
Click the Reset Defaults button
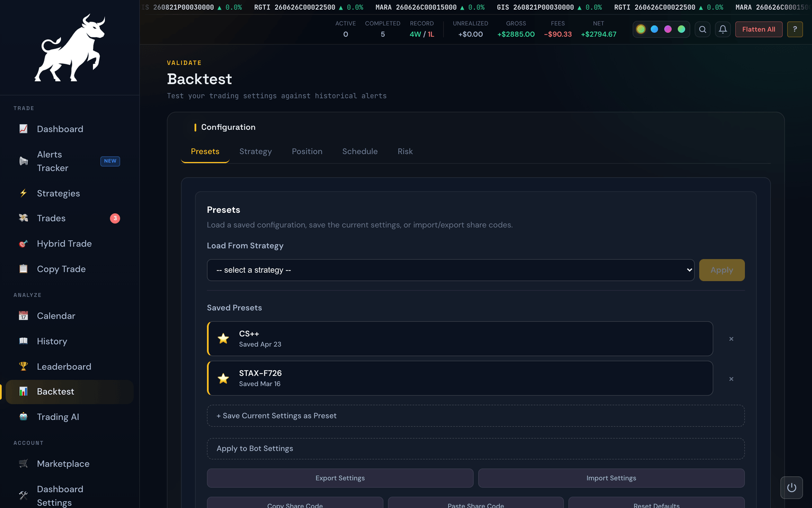(656, 503)
